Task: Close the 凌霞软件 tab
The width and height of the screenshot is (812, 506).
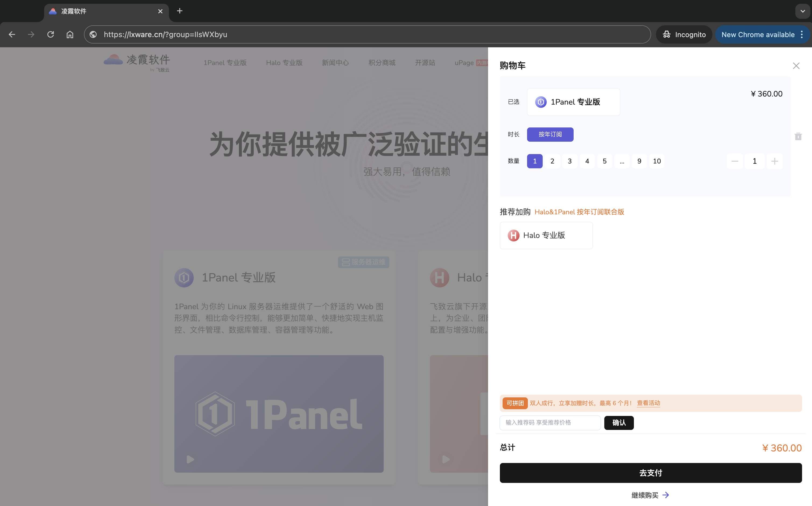Action: pyautogui.click(x=160, y=11)
